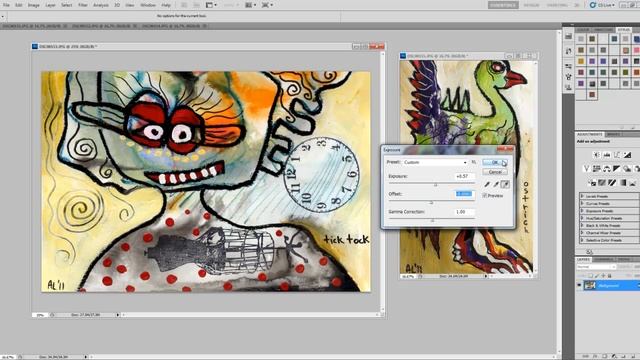This screenshot has width=640, height=360.
Task: Open the tool preset picker arrow
Action: coord(3,17)
